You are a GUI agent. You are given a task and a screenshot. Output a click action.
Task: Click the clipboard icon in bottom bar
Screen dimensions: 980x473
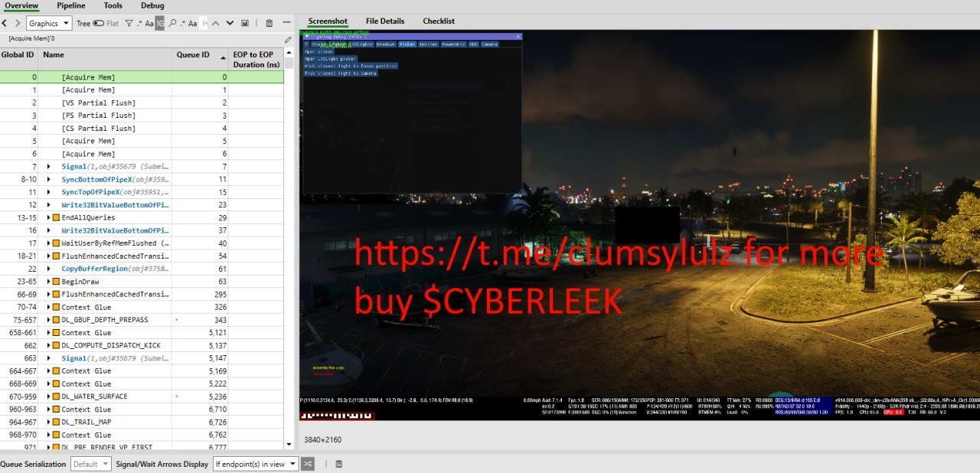pos(338,464)
